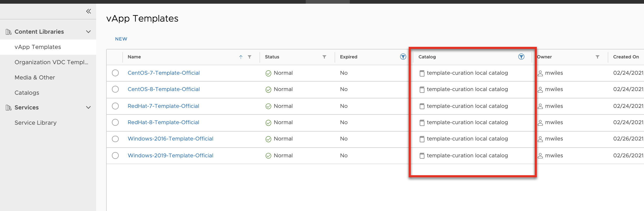644x211 pixels.
Task: Select the RedHat-8-Template-Official radio button
Action: tap(115, 122)
